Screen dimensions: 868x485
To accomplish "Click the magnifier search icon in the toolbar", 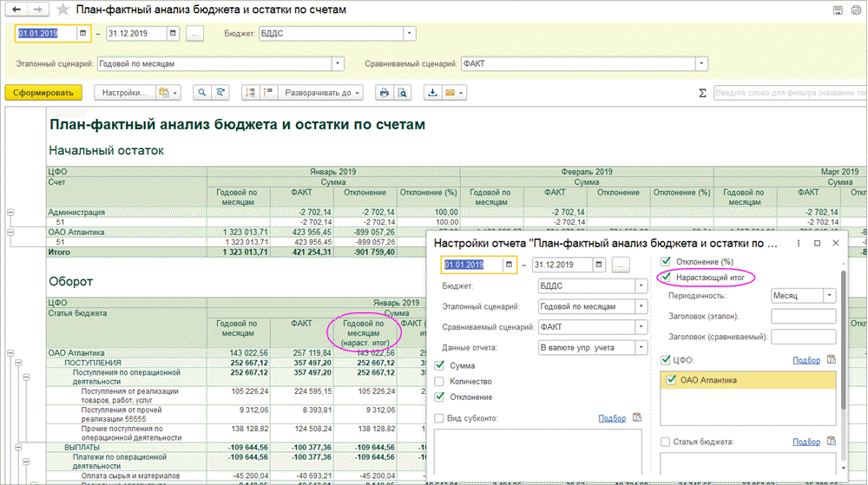I will [202, 92].
